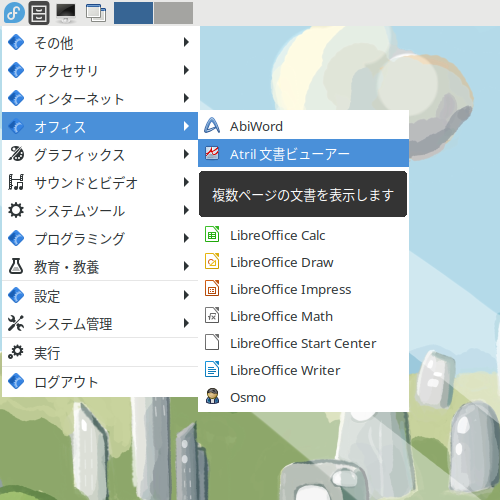The height and width of the screenshot is (500, 500).
Task: Click the Atril document viewer icon
Action: 212,153
